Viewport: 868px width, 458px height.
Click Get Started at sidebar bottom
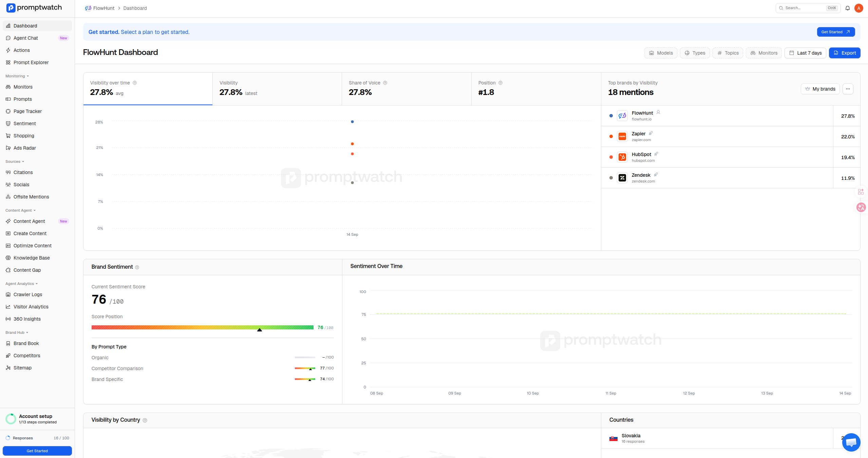[37, 451]
